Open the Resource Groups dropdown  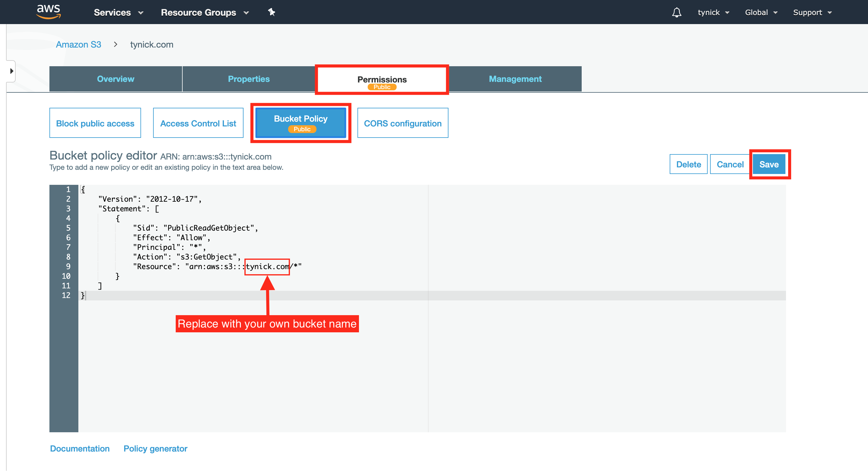coord(204,12)
